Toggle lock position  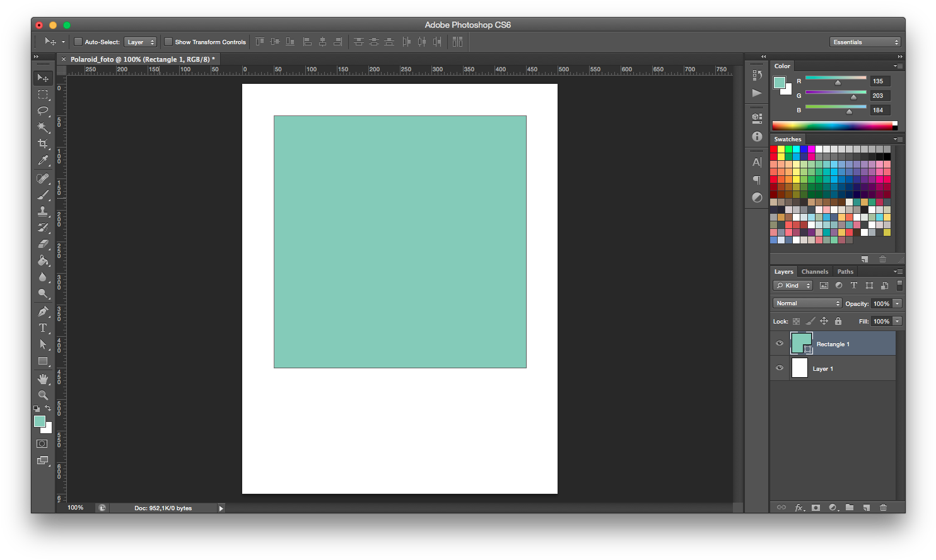click(824, 321)
